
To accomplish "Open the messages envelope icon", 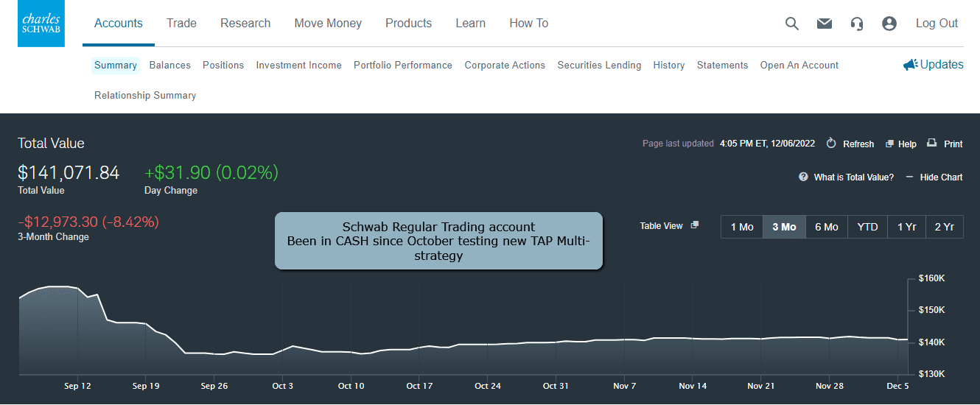I will tap(825, 24).
